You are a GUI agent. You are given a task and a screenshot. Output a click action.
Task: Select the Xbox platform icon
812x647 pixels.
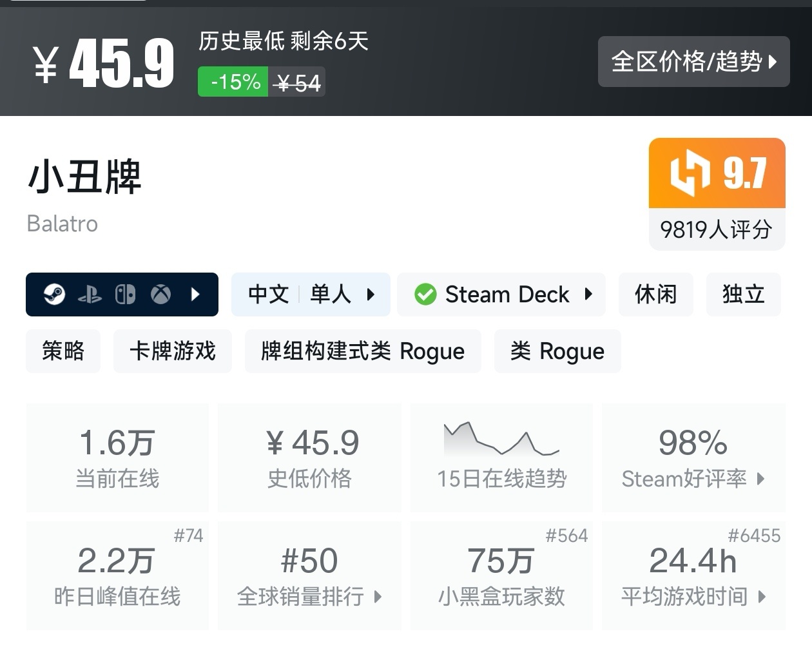pyautogui.click(x=160, y=295)
